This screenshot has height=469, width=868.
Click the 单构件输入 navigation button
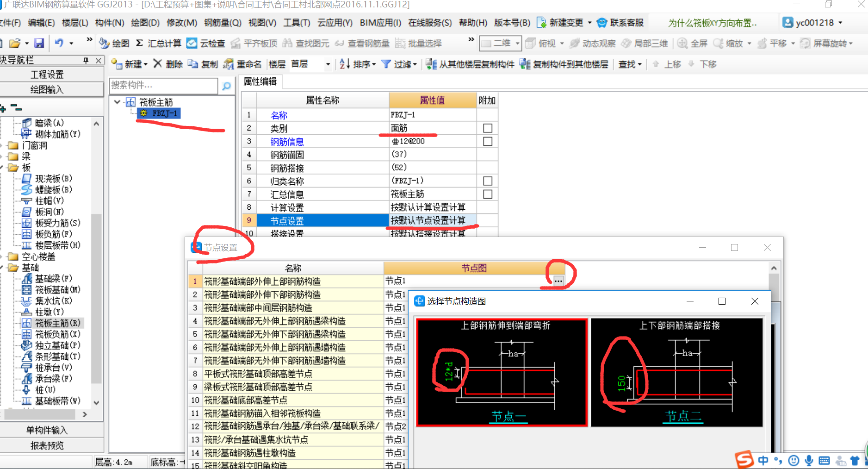click(x=47, y=430)
